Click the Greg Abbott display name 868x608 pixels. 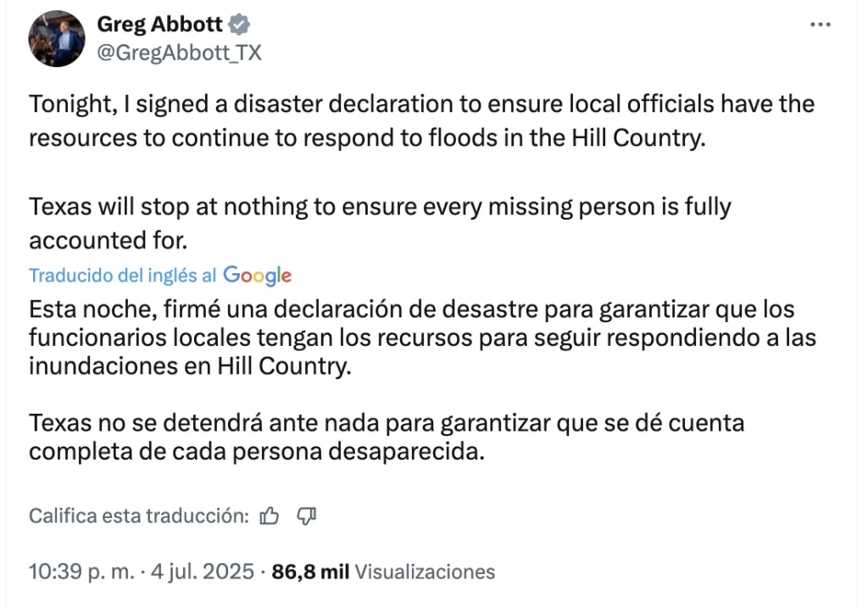click(159, 25)
